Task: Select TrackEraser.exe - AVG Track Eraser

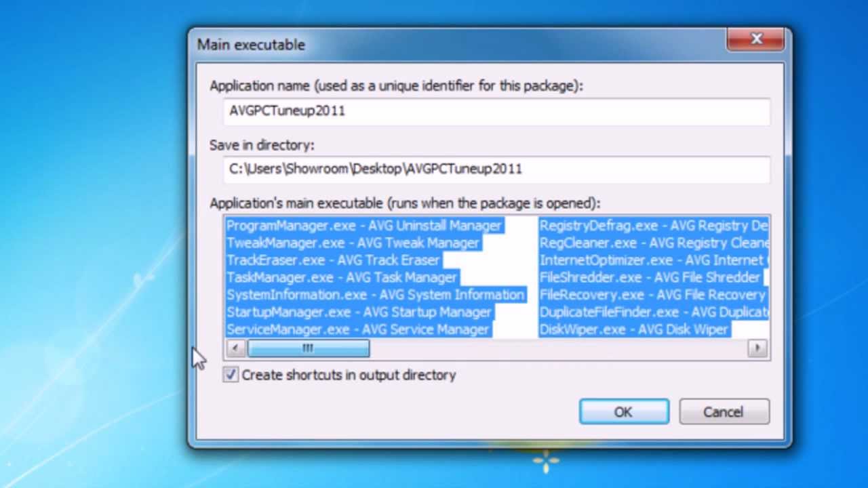Action: tap(333, 260)
